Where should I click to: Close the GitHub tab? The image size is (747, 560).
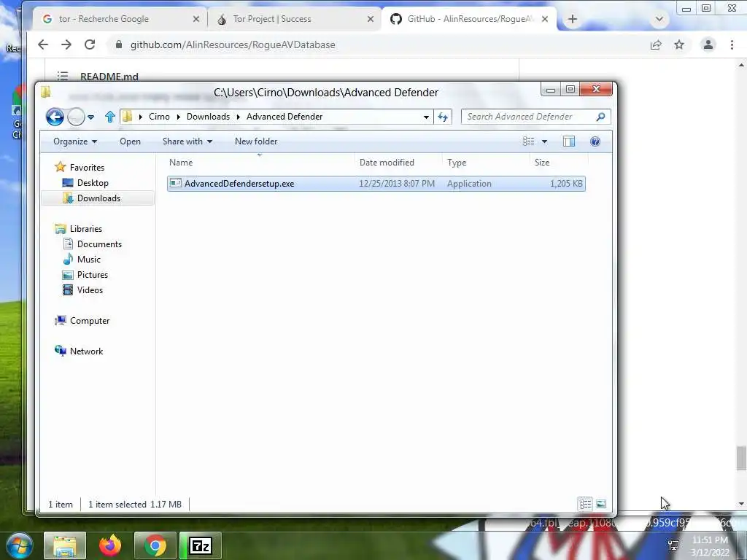coord(545,19)
